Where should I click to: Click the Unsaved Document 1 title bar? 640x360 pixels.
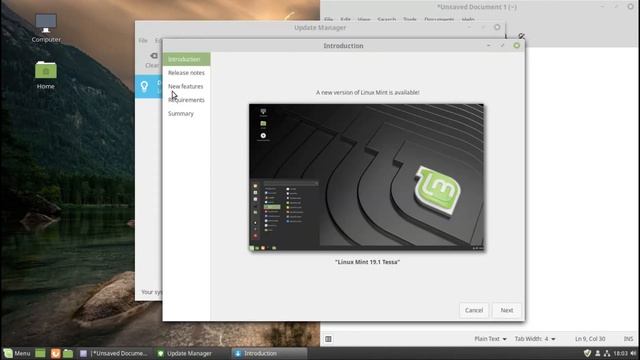tap(477, 7)
